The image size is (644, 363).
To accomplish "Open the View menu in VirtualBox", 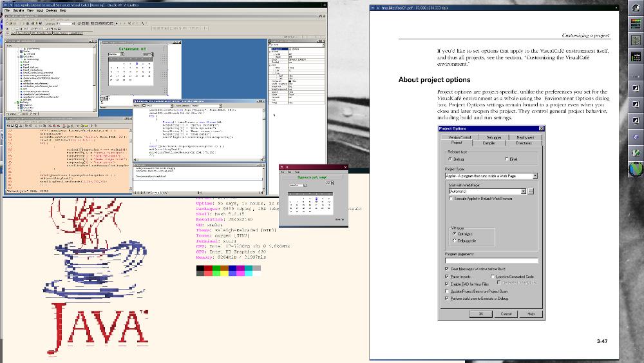I will coord(30,10).
